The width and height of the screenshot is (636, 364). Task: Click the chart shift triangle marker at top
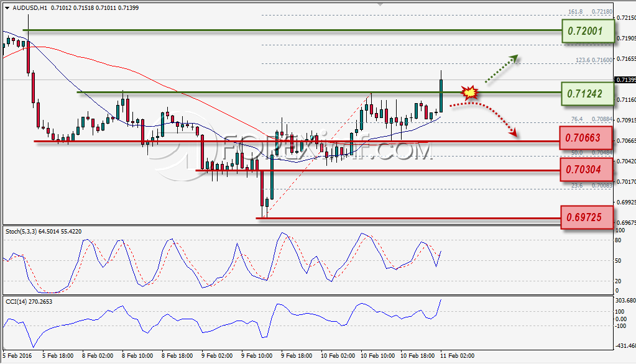380,4
